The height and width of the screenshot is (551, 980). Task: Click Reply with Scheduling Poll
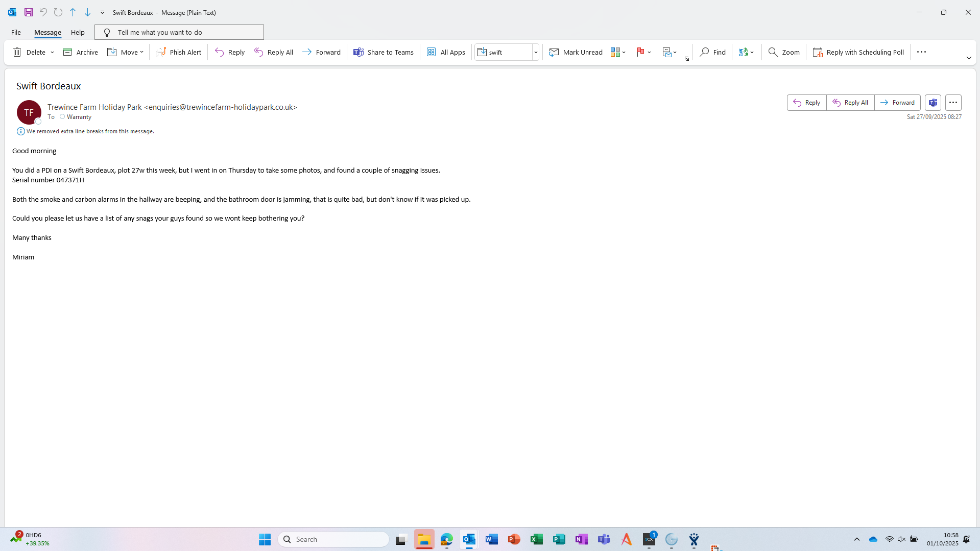point(858,52)
